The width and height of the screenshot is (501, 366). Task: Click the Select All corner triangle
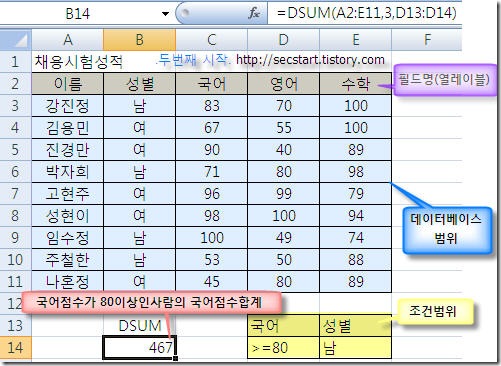(16, 40)
